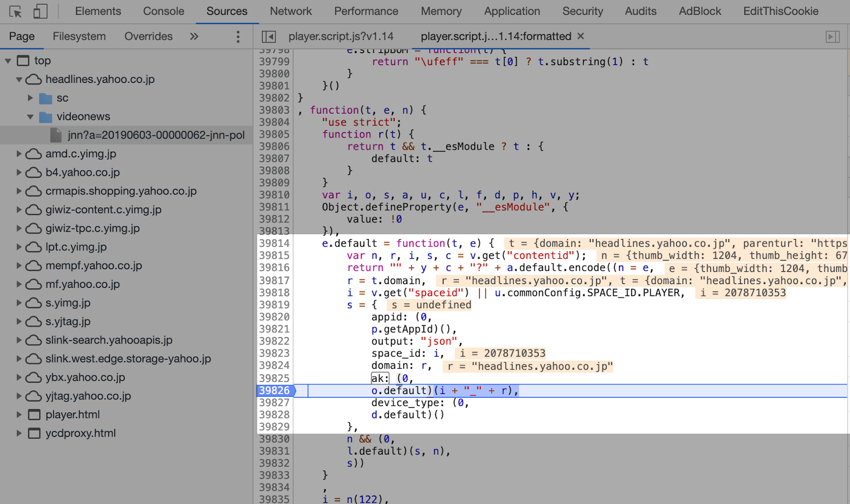
Task: Select the ycdproxy.html frame icon
Action: coord(34,433)
